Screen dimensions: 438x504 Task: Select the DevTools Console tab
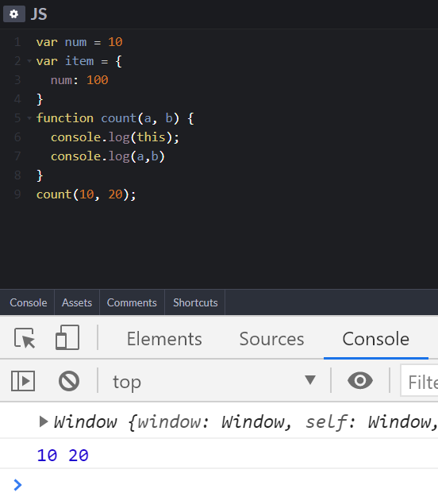[x=375, y=339]
